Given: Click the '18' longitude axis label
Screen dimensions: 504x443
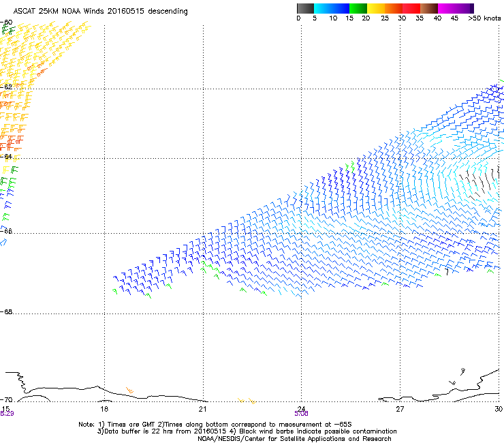Looking at the screenshot, I should click(104, 409).
